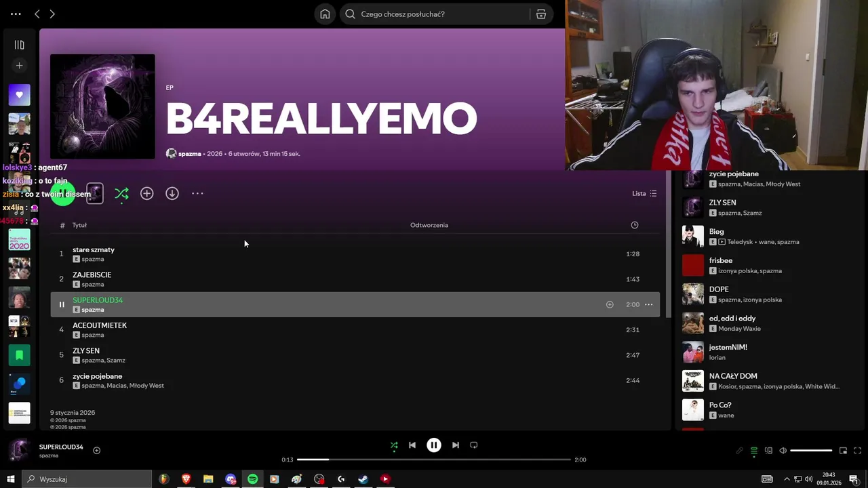Add current song via now-playing plus icon
This screenshot has height=488, width=868.
tap(96, 451)
